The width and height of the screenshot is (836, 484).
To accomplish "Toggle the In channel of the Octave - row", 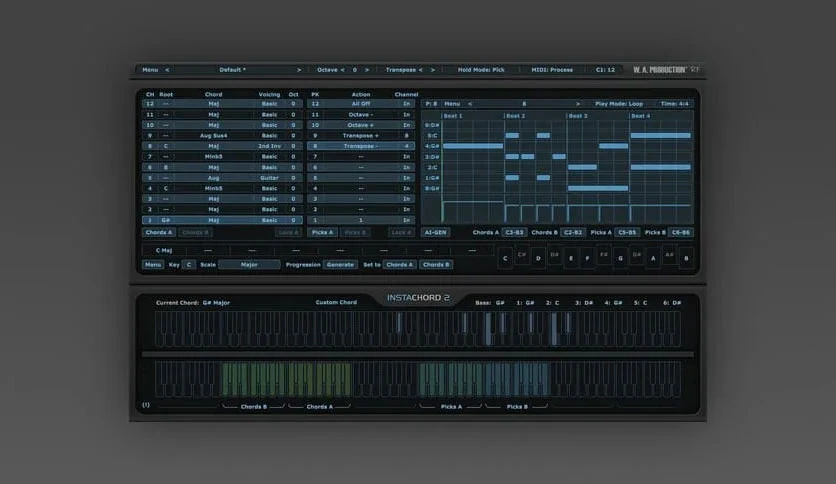I will [406, 115].
